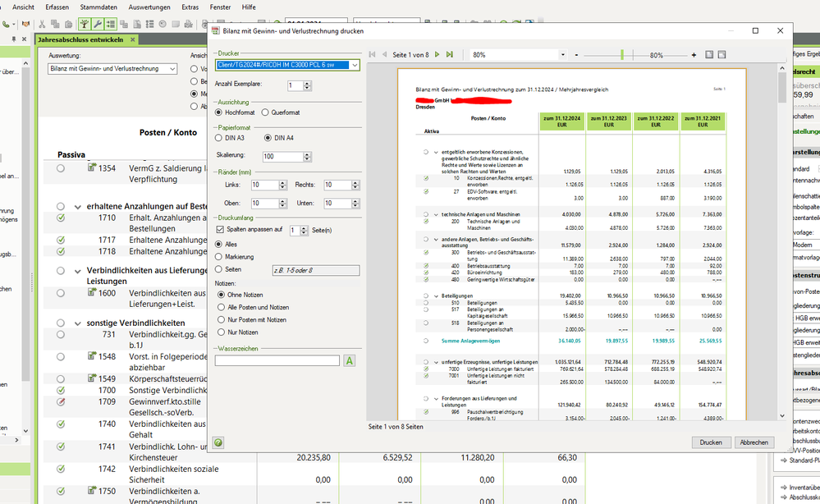Click the Seiten range input field
The image size is (820, 504).
316,270
